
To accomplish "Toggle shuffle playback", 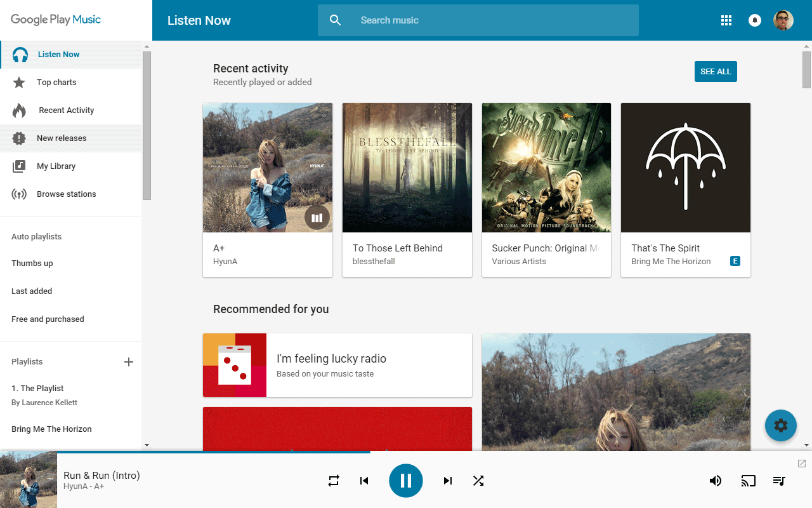I will (x=478, y=481).
